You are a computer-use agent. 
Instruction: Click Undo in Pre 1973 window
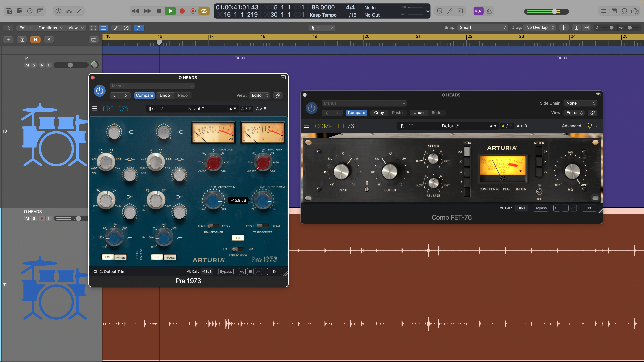(165, 95)
